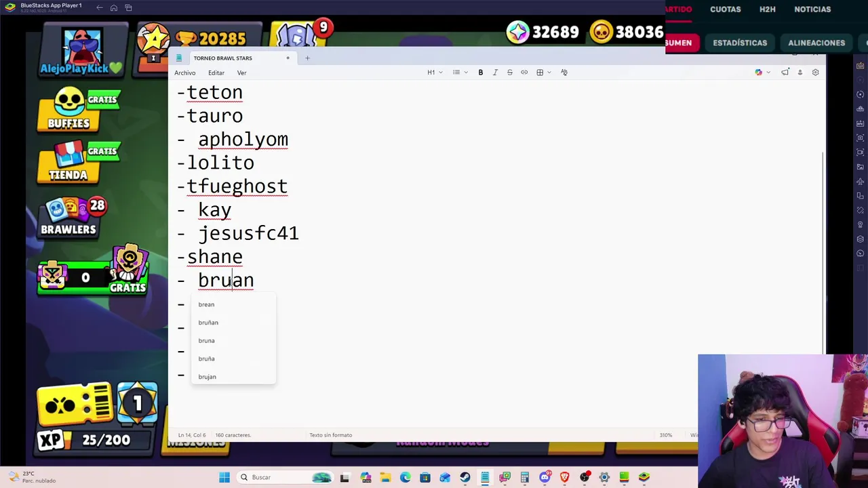Click BlueStacks home icon
Screen dimensions: 868x488
point(114,7)
